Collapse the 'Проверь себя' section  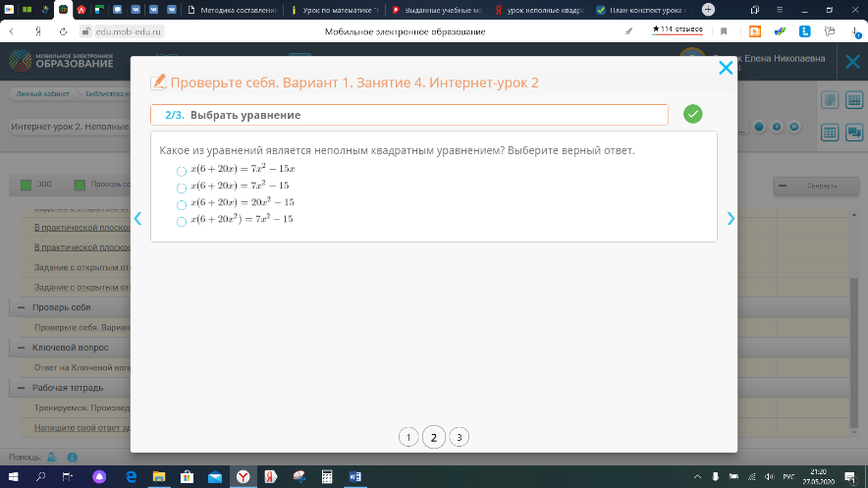(22, 307)
